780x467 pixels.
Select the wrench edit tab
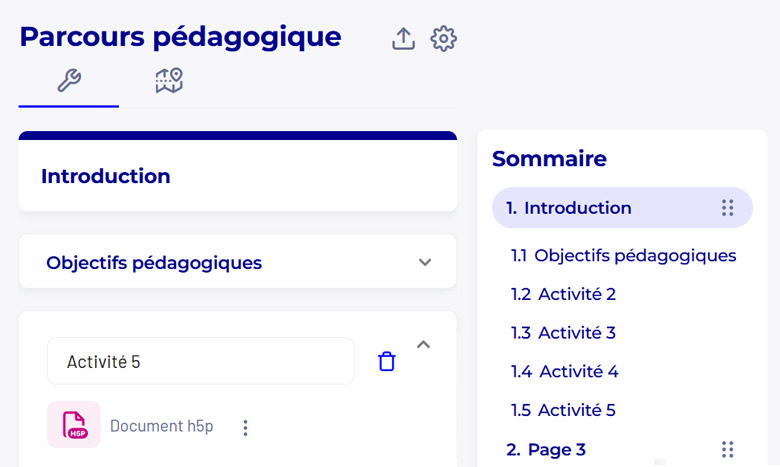pos(69,81)
